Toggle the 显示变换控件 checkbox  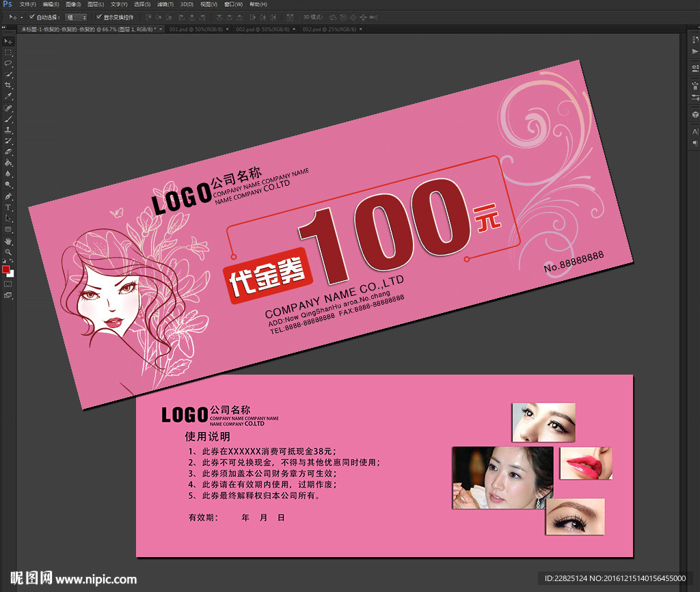coord(99,16)
